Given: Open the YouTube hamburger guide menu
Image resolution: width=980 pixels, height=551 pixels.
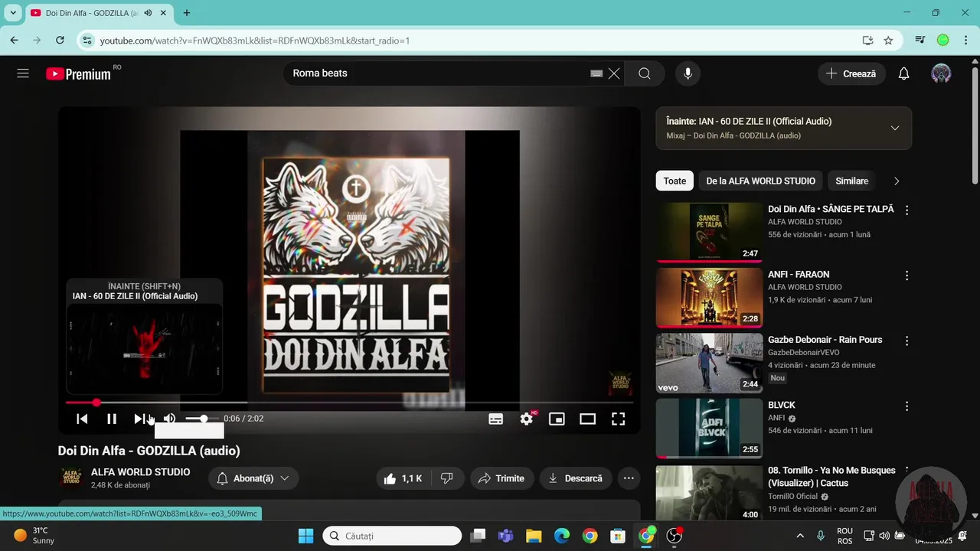Looking at the screenshot, I should (x=23, y=73).
